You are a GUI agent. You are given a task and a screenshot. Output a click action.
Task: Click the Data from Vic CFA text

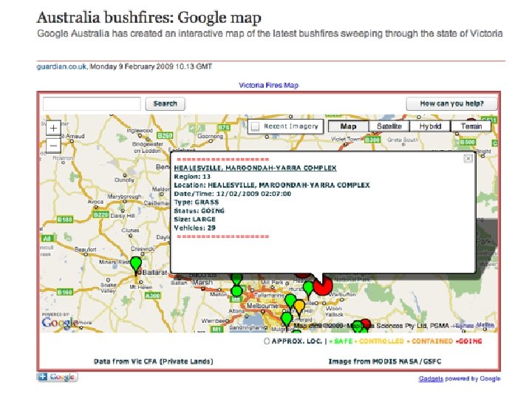click(154, 361)
